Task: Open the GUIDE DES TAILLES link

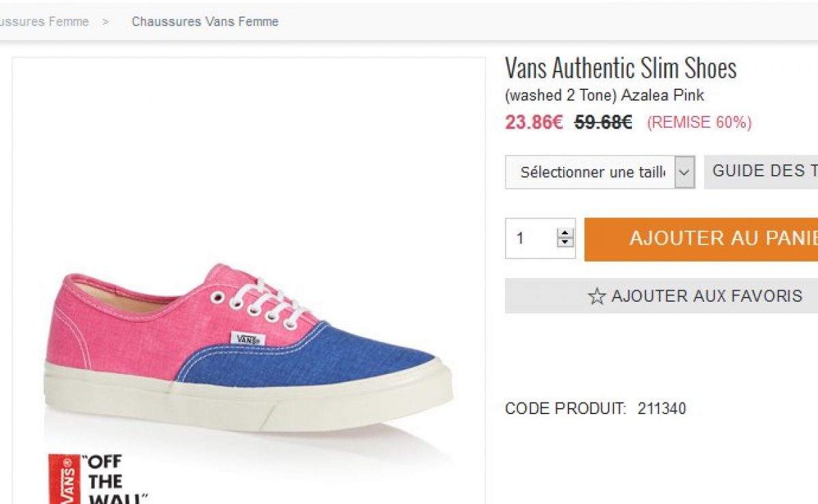Action: pos(763,170)
